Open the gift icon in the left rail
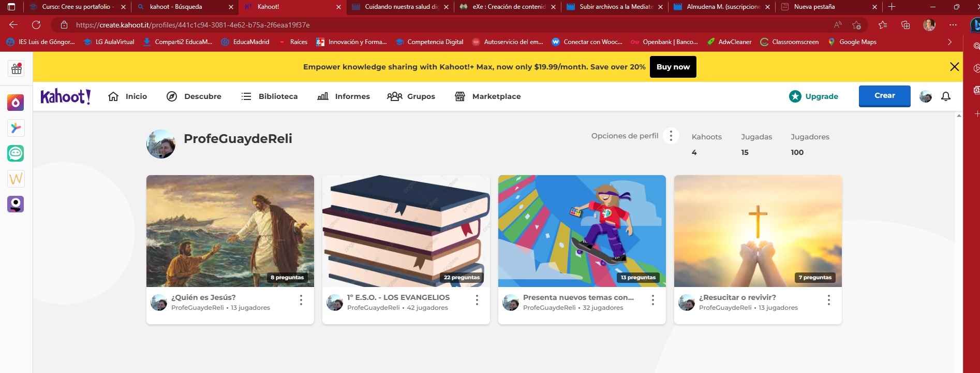The image size is (980, 373). pos(17,69)
